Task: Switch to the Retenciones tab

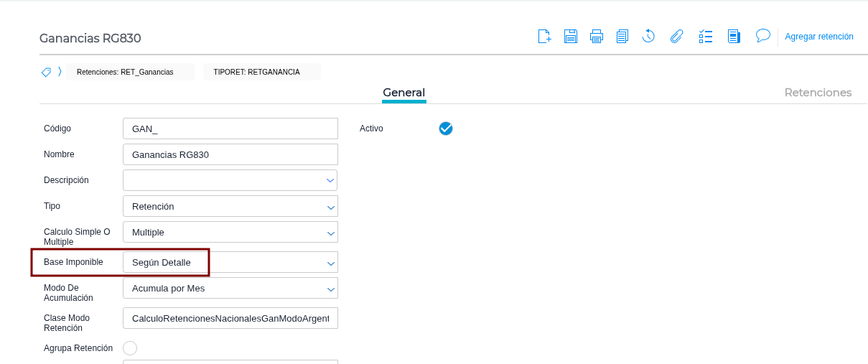Action: click(818, 93)
